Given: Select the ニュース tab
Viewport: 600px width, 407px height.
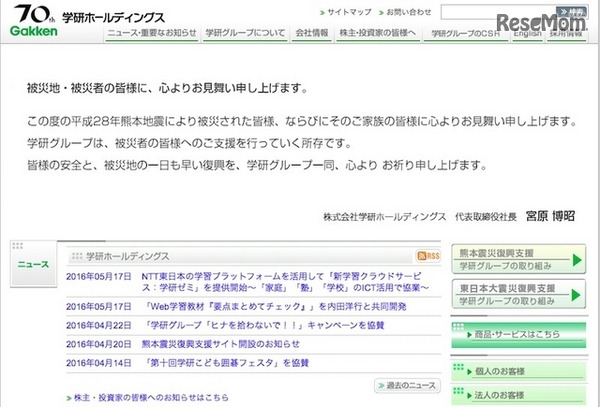Looking at the screenshot, I should [x=33, y=264].
